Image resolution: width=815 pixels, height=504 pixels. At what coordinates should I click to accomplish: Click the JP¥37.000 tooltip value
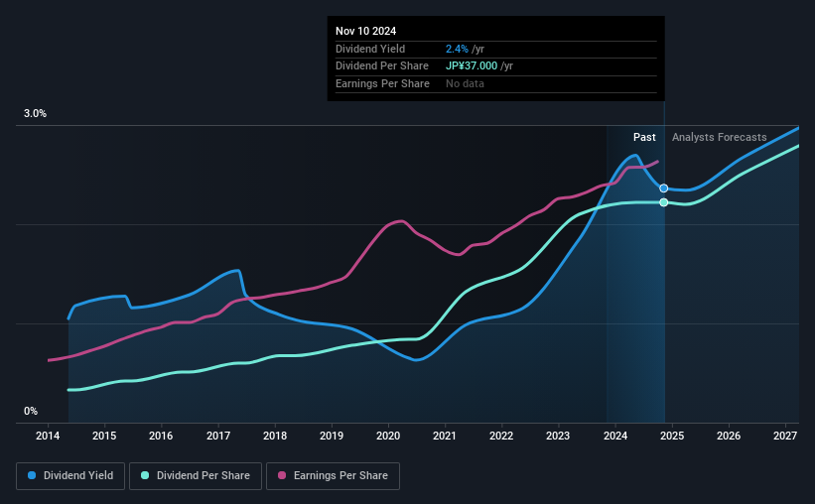click(x=472, y=66)
